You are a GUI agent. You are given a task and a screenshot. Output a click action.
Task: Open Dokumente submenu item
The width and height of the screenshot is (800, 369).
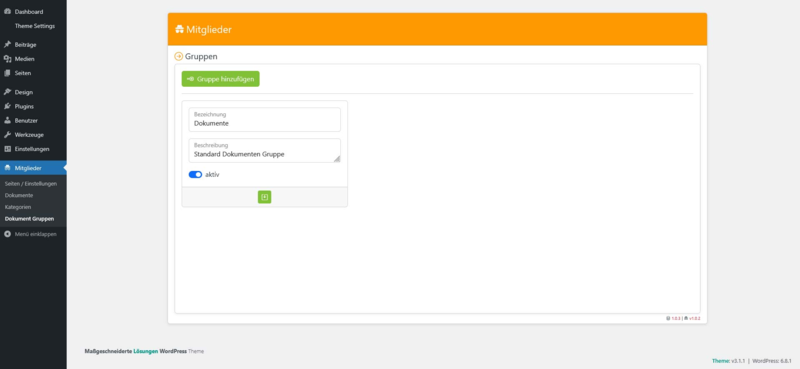(x=19, y=195)
